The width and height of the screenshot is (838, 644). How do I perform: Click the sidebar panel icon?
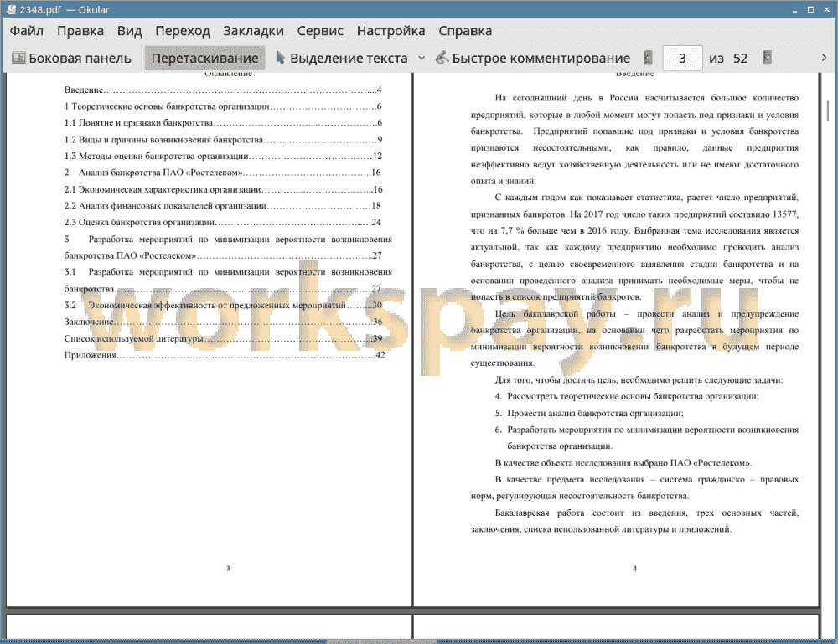point(18,58)
